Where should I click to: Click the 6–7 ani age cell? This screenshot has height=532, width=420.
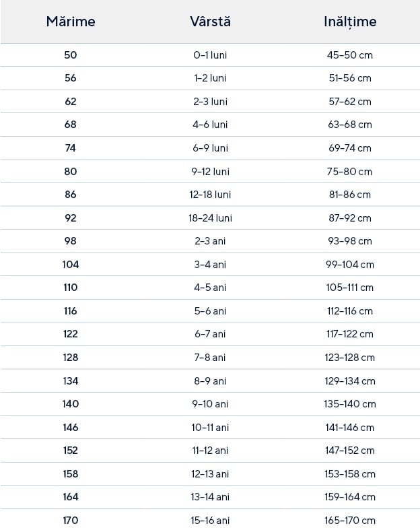[x=210, y=334]
